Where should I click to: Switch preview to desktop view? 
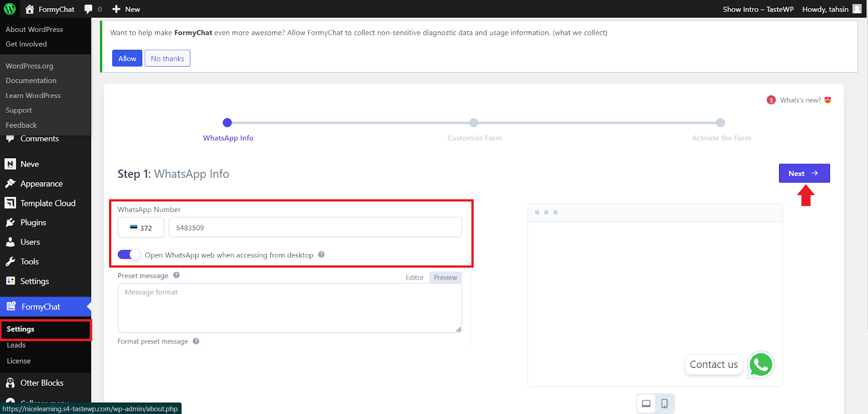646,404
